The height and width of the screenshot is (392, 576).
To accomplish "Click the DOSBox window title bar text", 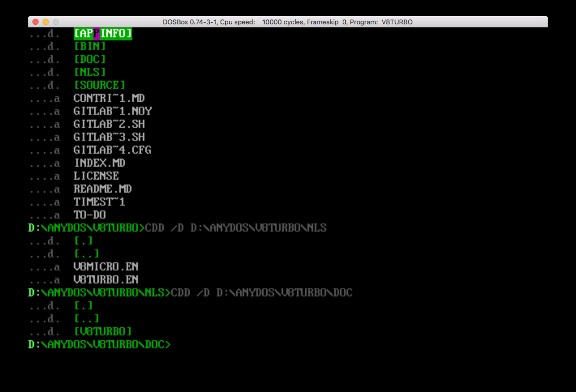I will [287, 22].
